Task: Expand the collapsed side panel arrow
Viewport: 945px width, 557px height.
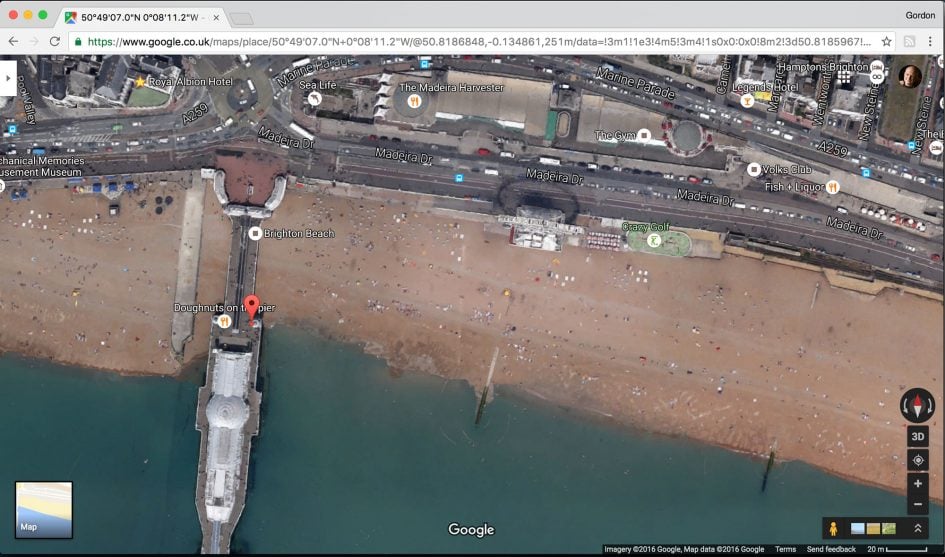Action: (8, 78)
